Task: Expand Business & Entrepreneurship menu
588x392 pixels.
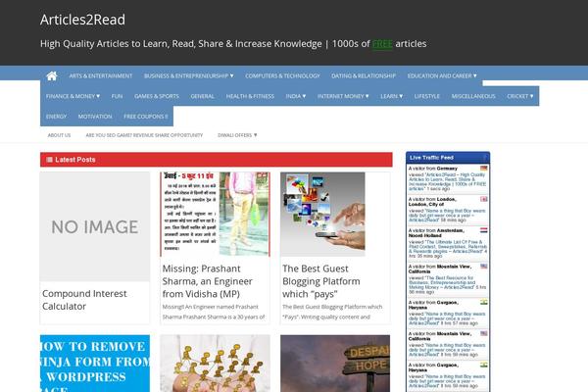Action: 188,76
